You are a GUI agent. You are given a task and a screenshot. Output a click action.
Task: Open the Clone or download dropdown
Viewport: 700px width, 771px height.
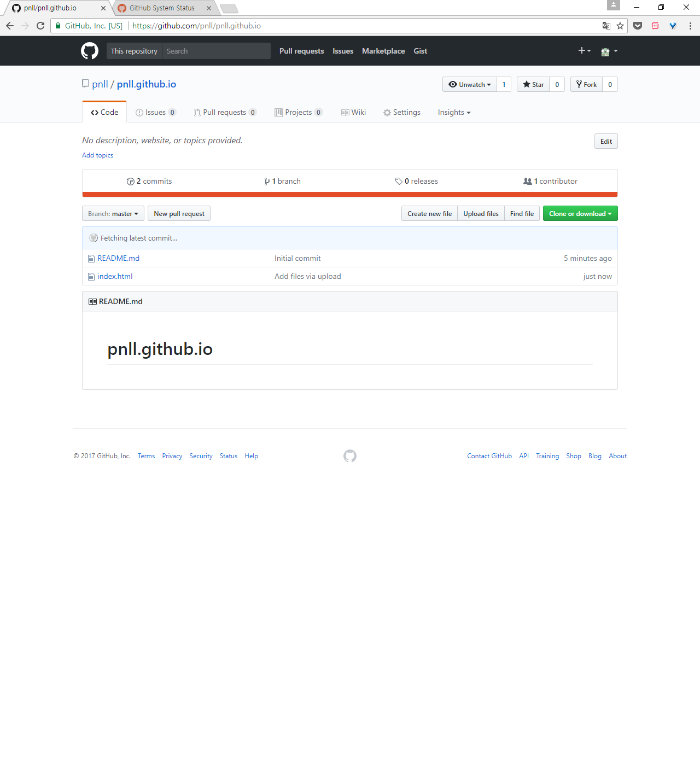[580, 213]
